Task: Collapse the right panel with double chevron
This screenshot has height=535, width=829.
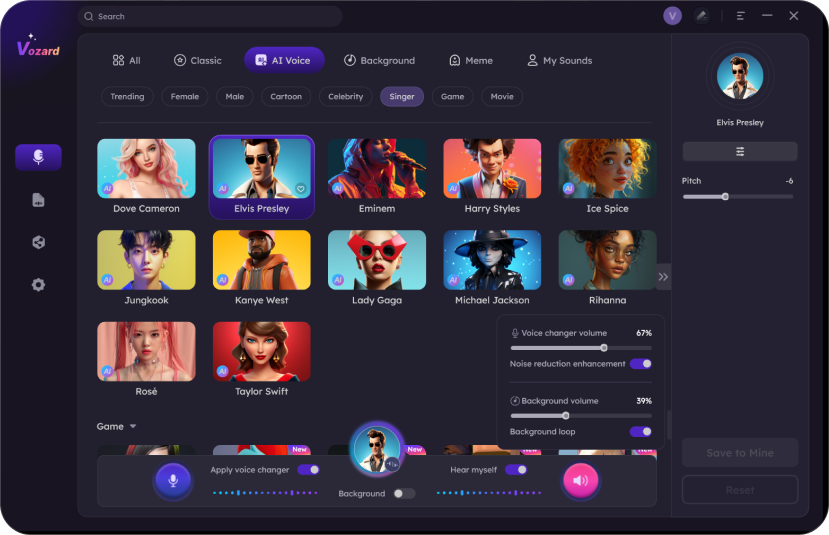Action: (x=663, y=276)
